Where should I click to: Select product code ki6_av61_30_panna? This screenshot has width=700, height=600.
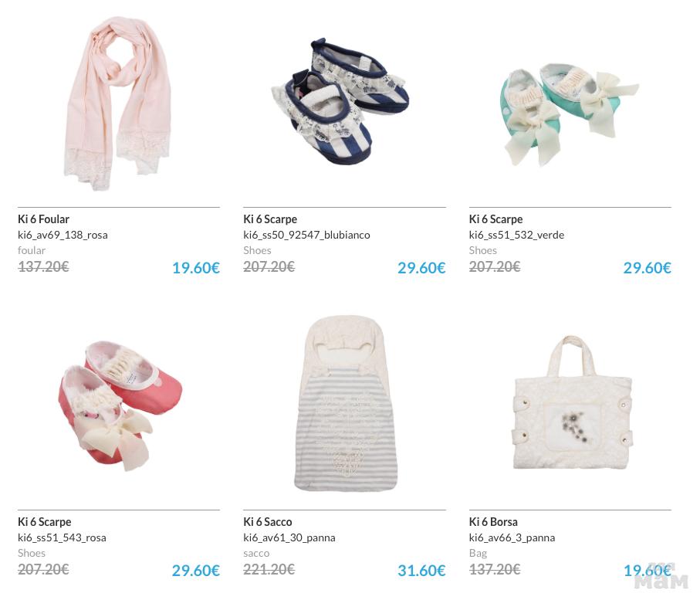289,537
